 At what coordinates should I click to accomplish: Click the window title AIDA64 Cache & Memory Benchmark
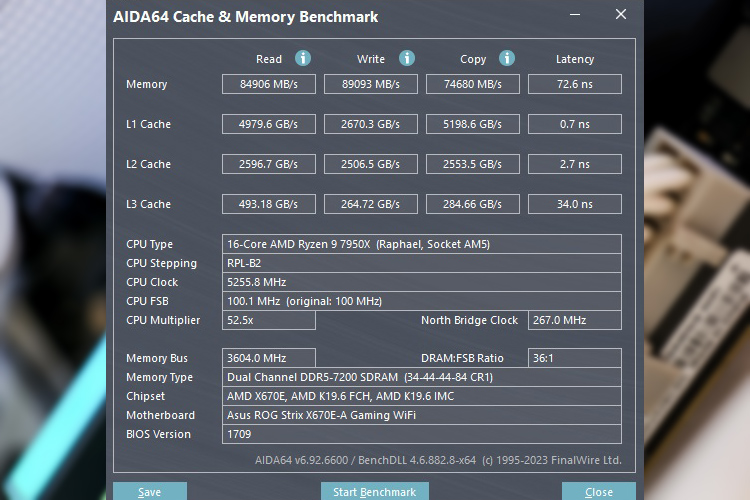coord(245,17)
